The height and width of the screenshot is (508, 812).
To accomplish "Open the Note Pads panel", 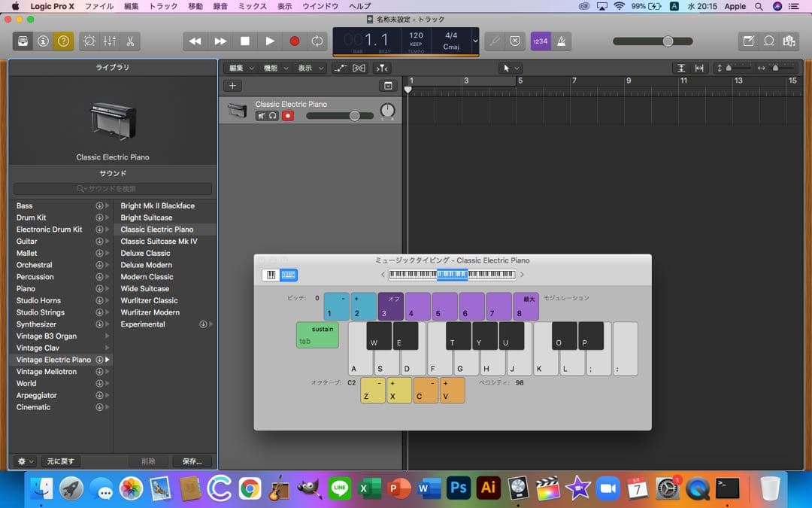I will point(748,41).
